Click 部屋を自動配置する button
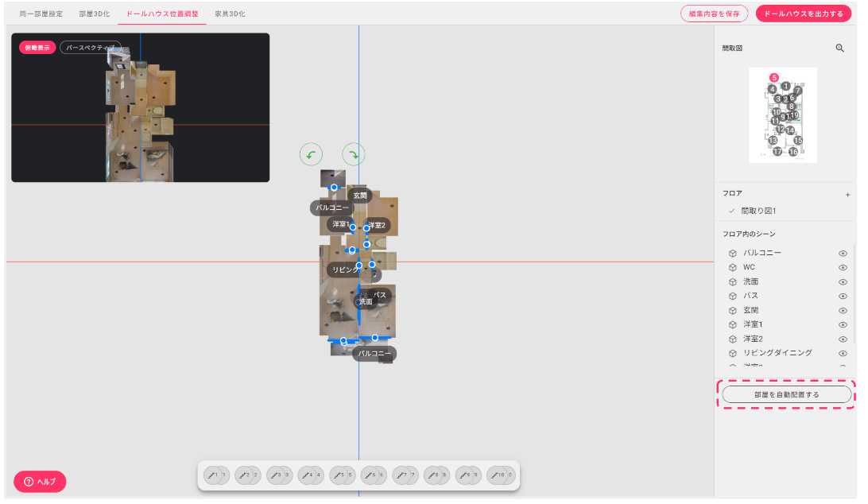The image size is (868, 504). (787, 394)
